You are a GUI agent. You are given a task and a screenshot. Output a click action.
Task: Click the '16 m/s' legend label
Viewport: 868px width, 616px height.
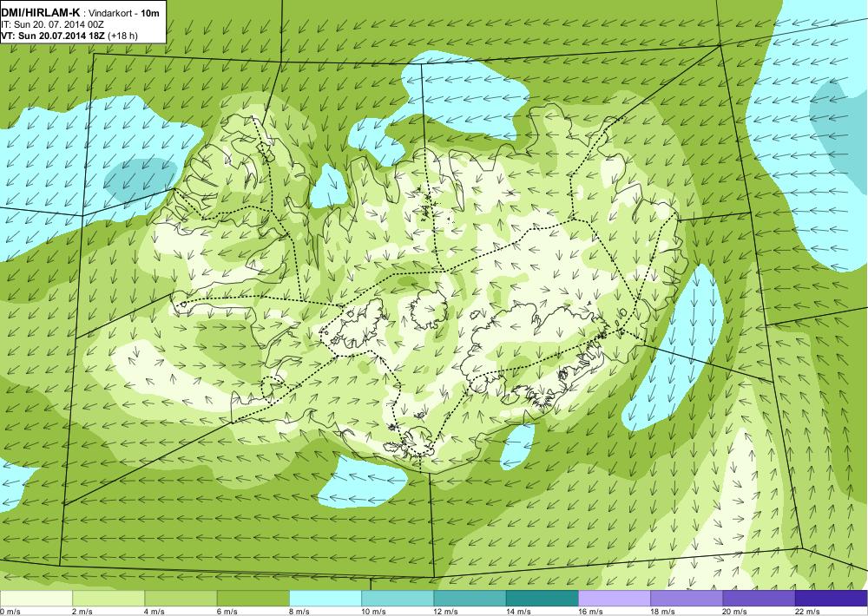click(590, 612)
